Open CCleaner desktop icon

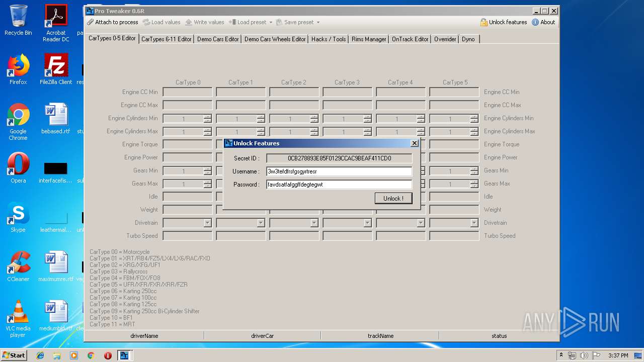coord(18,266)
